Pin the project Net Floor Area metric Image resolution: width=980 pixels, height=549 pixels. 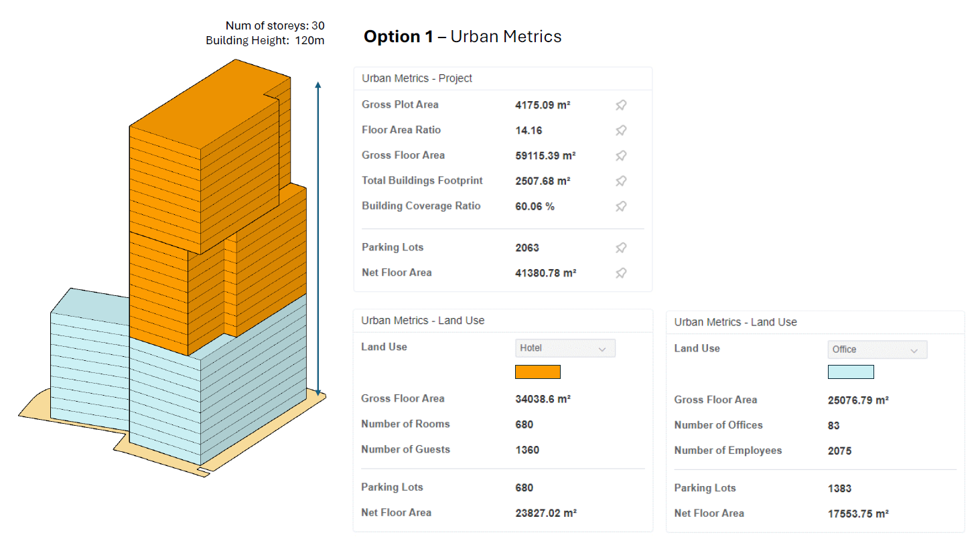[621, 273]
